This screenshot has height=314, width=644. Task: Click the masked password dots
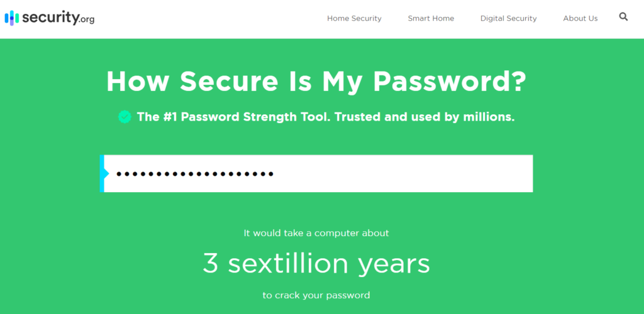click(x=195, y=174)
